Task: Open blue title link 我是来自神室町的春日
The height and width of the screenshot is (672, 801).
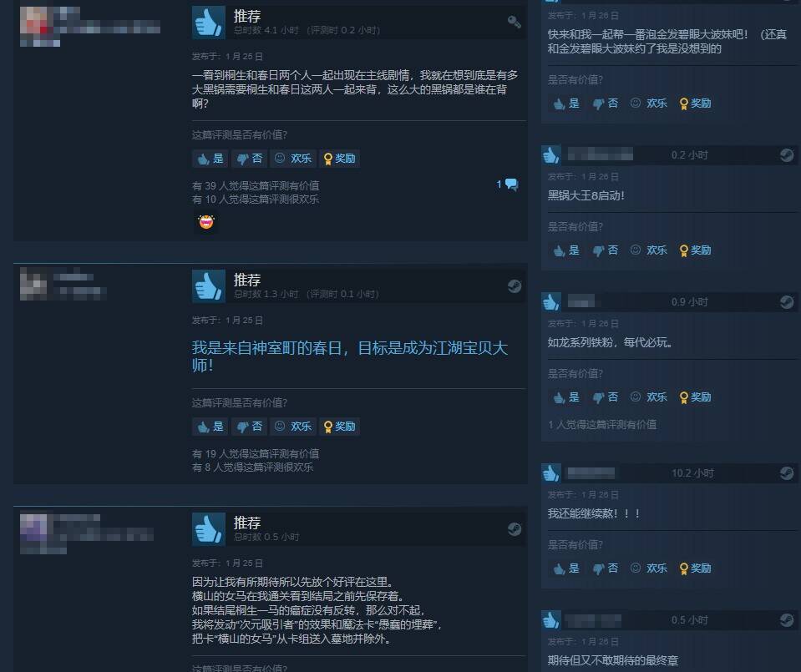Action: coord(350,356)
